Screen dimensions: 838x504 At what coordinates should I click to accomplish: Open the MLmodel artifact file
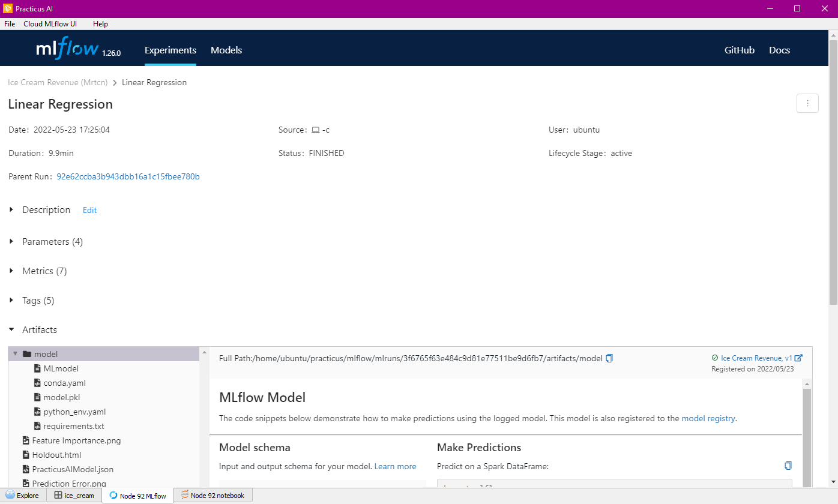click(62, 368)
